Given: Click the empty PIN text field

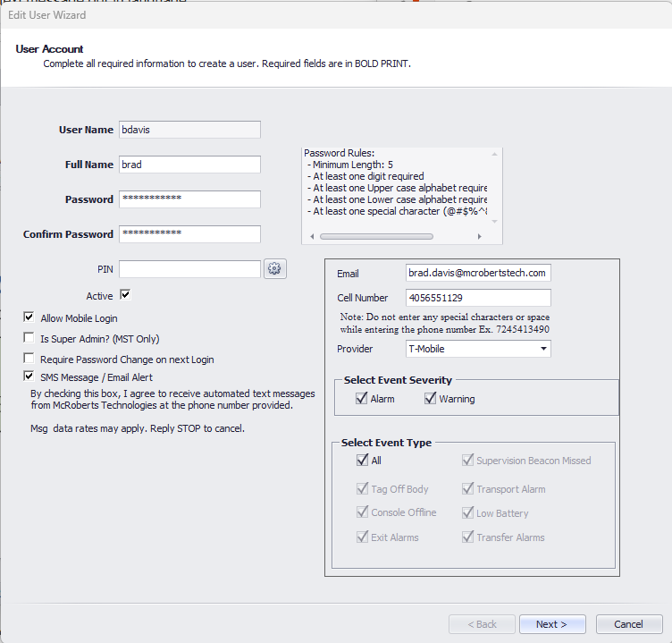Looking at the screenshot, I should (x=189, y=269).
